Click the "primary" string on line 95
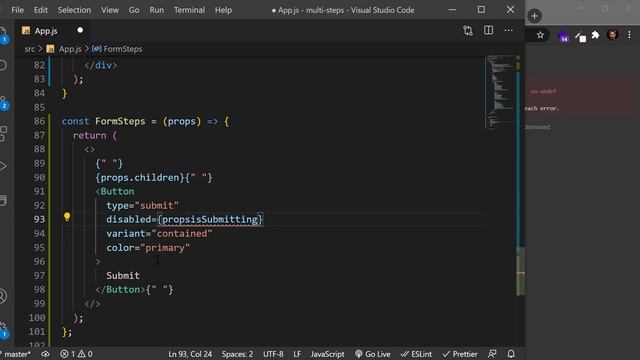 pyautogui.click(x=165, y=248)
